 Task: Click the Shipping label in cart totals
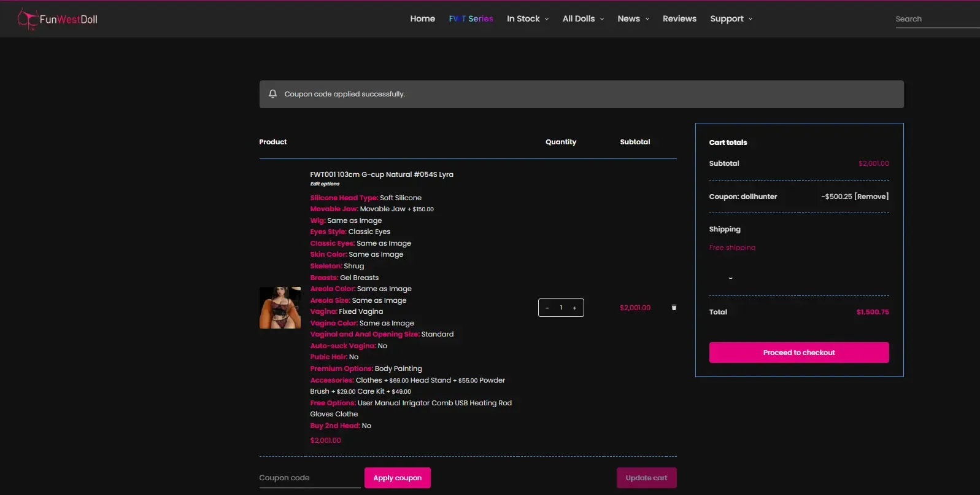[725, 229]
